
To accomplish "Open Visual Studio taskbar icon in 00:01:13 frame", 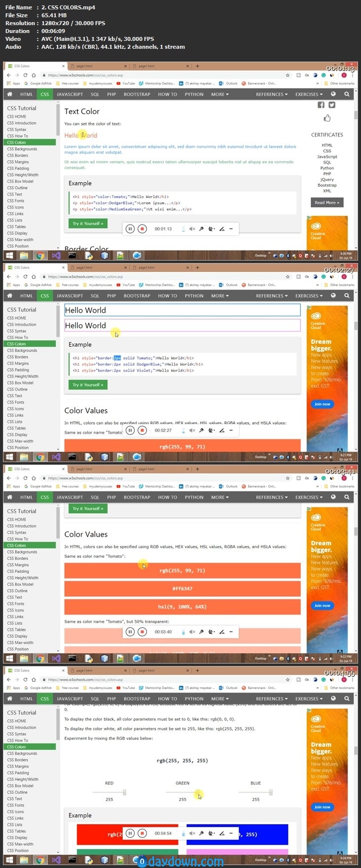I will coord(56,255).
